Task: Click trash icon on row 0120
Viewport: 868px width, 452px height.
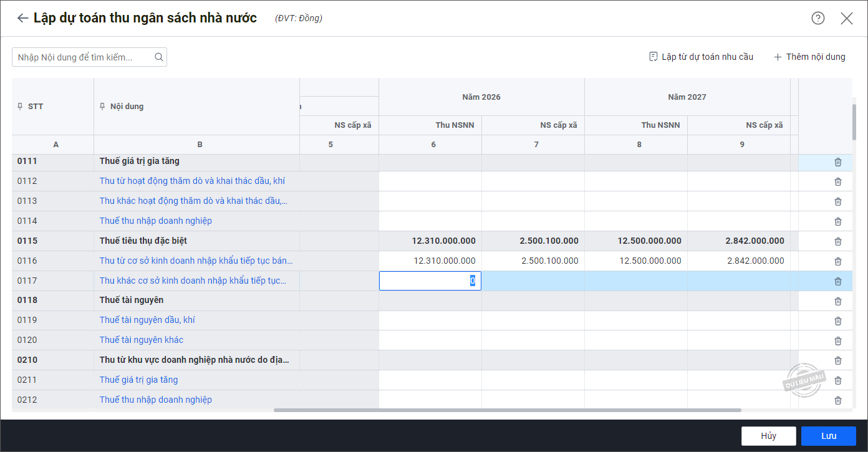Action: (837, 341)
